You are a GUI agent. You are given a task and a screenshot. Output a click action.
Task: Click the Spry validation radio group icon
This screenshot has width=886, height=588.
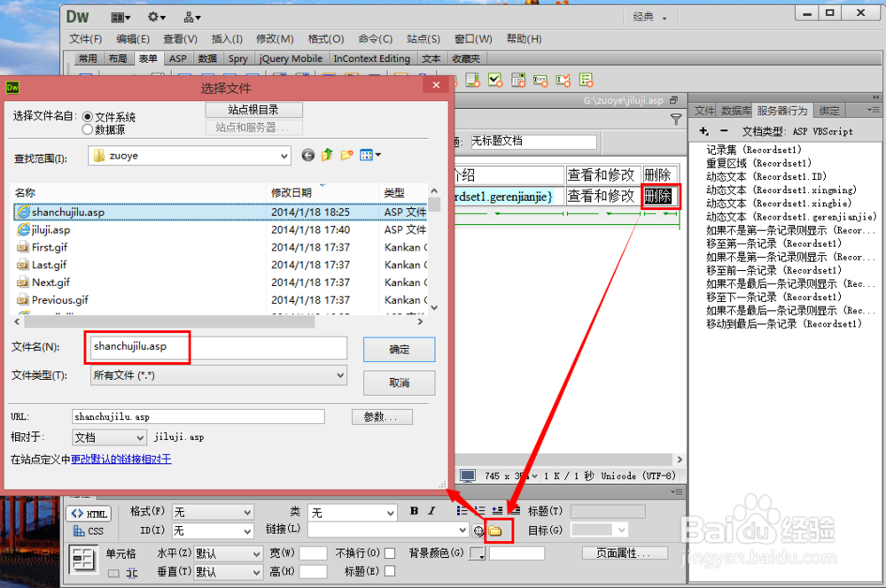(x=586, y=81)
